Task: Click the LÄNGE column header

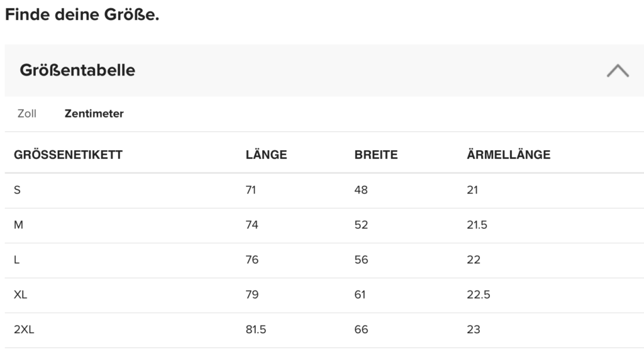Action: tap(266, 155)
